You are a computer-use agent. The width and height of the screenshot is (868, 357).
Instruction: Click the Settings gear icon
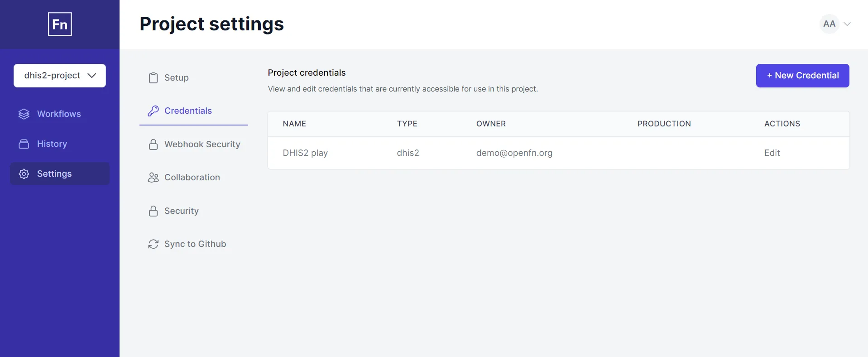tap(24, 174)
